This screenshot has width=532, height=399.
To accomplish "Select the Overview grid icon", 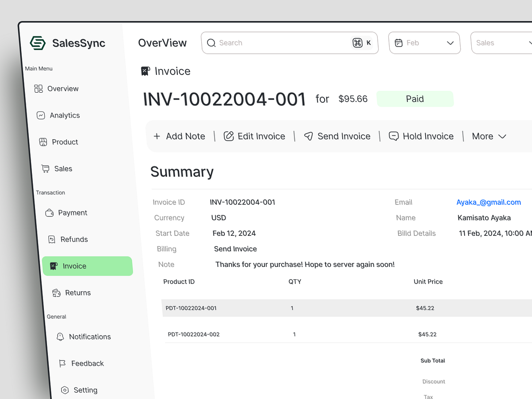I will tap(39, 88).
